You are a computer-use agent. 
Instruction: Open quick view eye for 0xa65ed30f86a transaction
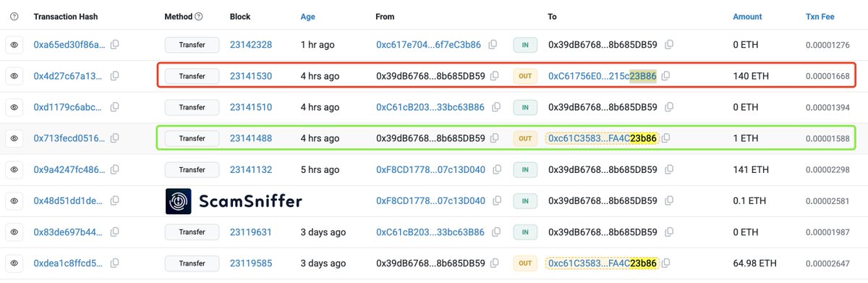point(13,45)
